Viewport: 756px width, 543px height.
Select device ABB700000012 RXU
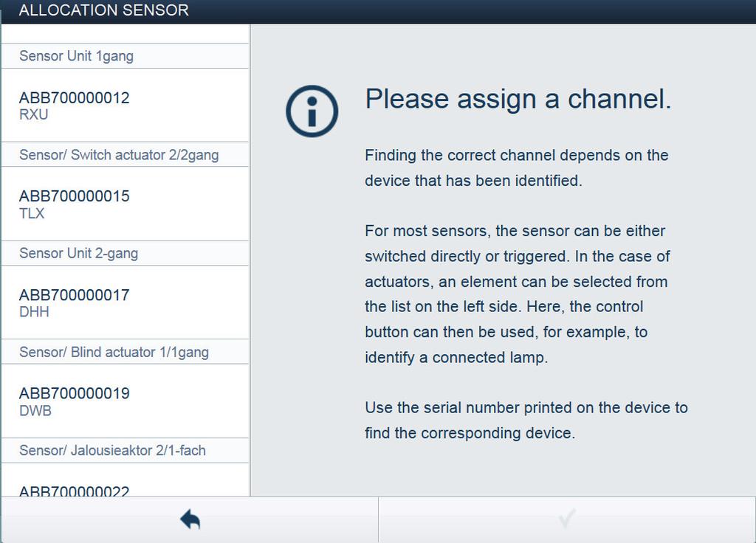pyautogui.click(x=125, y=106)
